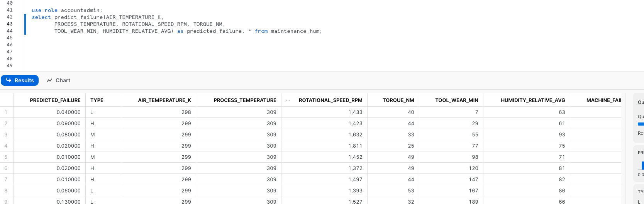Click line number 43 in the editor gutter
Screen dimensions: 644x204
click(x=10, y=24)
